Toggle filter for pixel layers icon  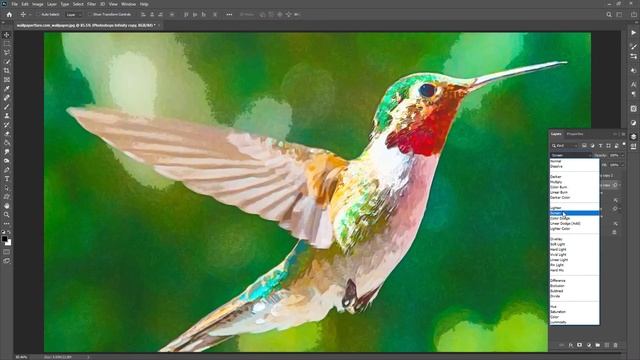[584, 146]
